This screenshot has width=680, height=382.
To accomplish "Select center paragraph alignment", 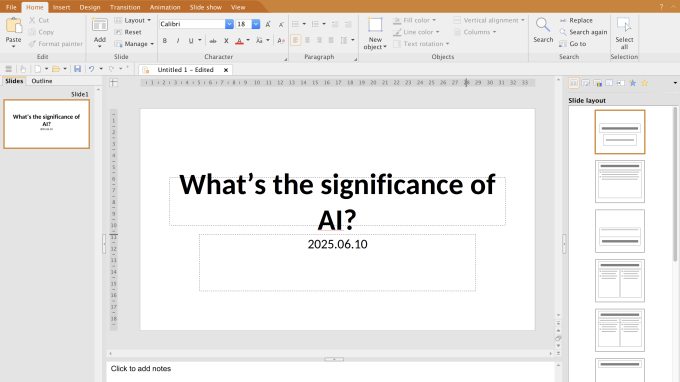I will click(x=307, y=40).
